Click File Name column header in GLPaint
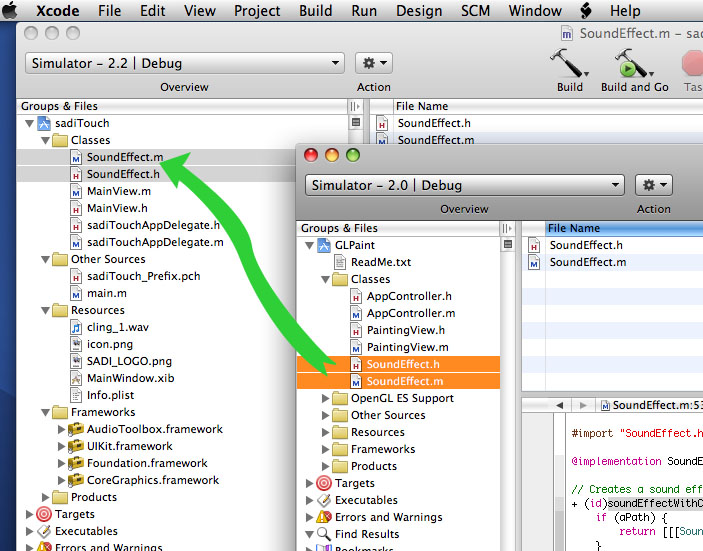Image resolution: width=703 pixels, height=551 pixels. point(624,228)
